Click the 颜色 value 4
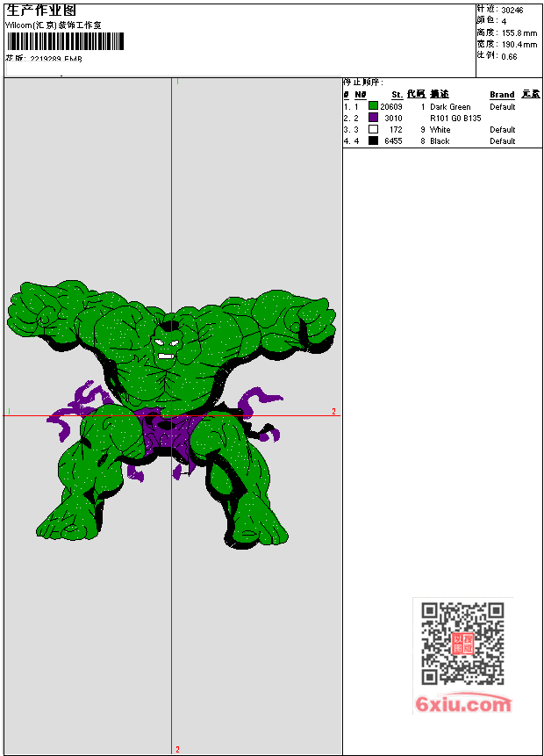 pyautogui.click(x=504, y=22)
